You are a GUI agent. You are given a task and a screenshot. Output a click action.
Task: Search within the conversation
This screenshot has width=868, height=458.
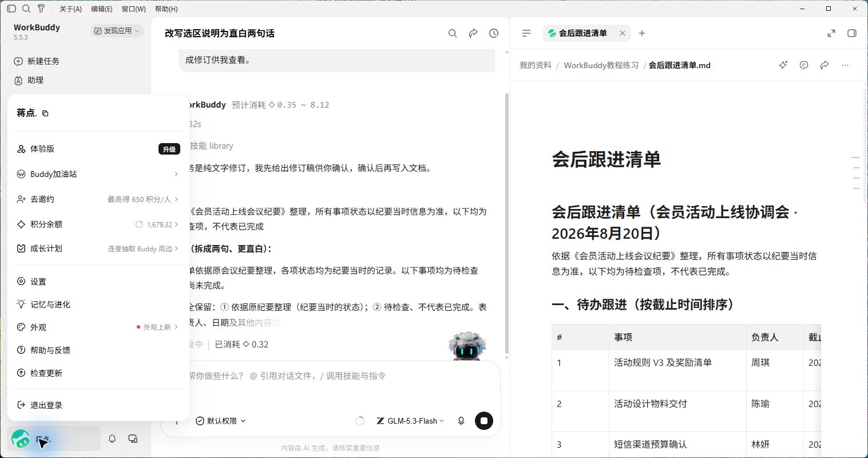click(x=453, y=33)
